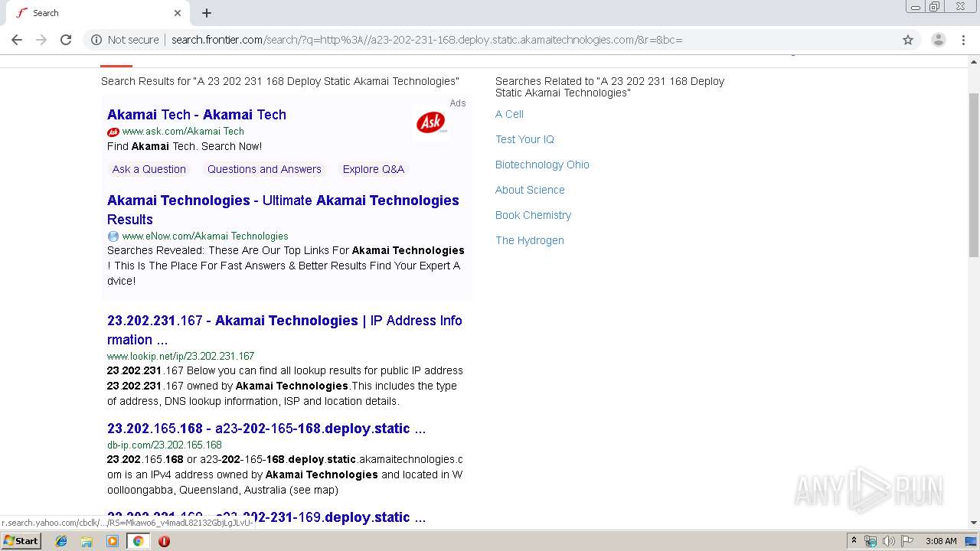
Task: Click the Ask logo in ad
Action: pos(431,122)
